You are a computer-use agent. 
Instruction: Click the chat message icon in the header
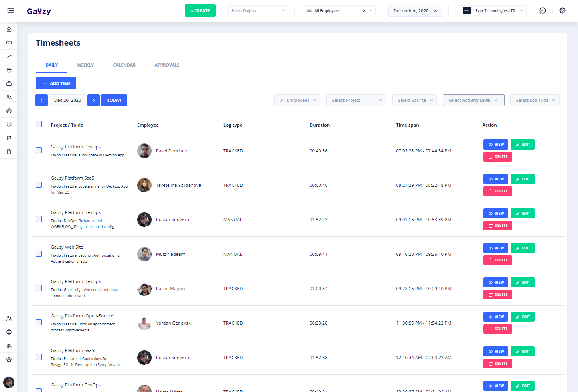click(x=542, y=11)
